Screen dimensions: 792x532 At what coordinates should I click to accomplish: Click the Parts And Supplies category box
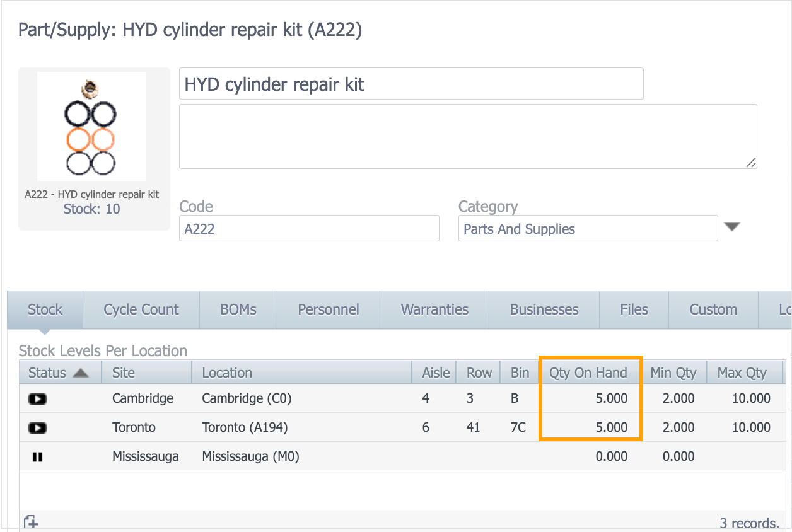587,229
